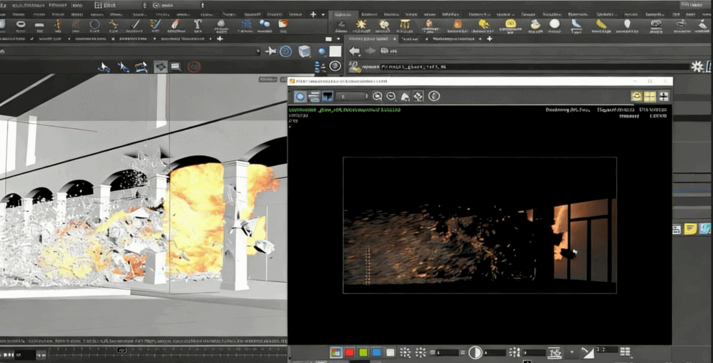Select the L-System shelf tool

pyautogui.click(x=246, y=25)
